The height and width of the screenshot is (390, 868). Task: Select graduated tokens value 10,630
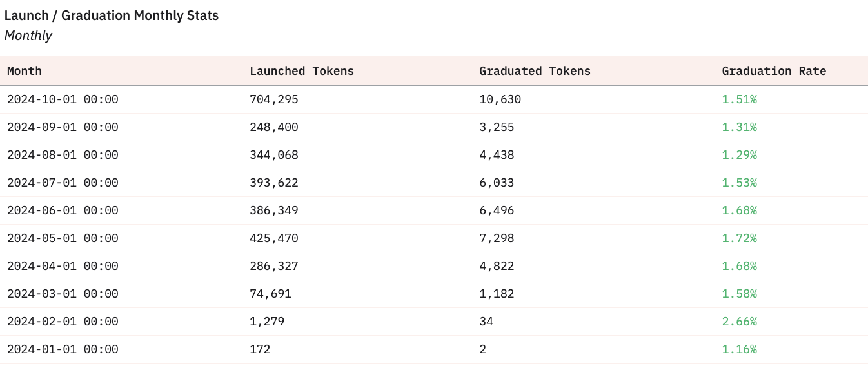pos(500,99)
